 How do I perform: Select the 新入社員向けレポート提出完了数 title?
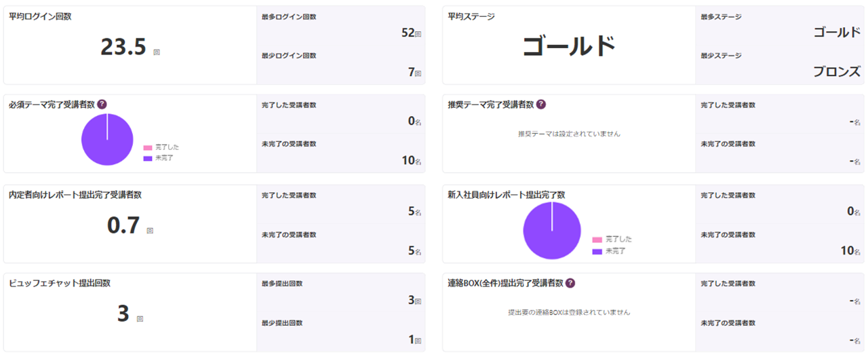tap(507, 195)
